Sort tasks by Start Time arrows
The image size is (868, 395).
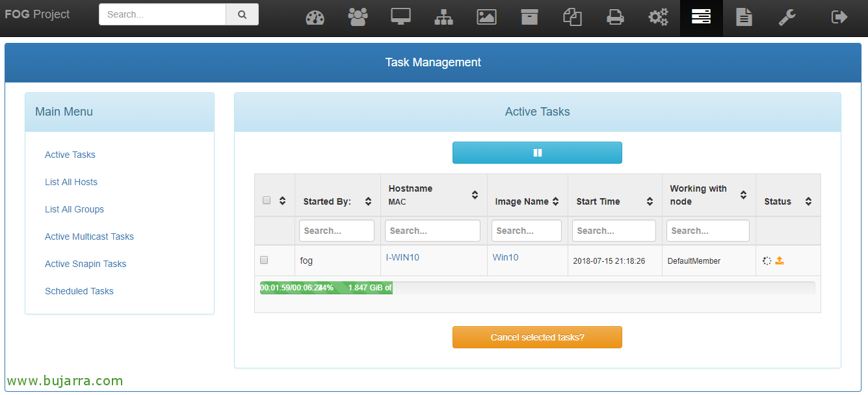[649, 201]
